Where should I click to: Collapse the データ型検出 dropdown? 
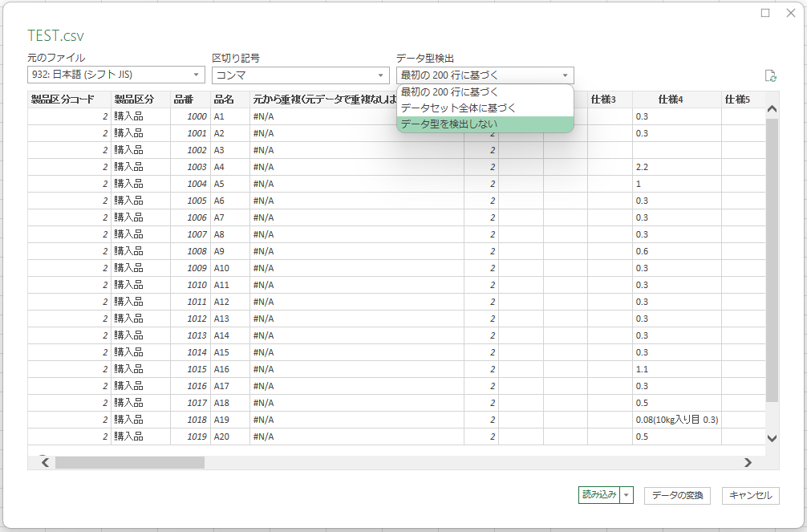pos(566,75)
